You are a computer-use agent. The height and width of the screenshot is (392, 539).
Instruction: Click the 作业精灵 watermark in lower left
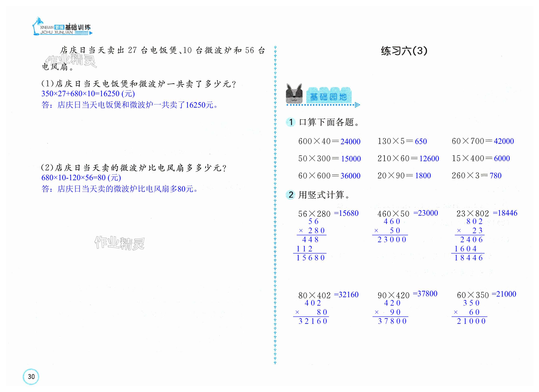(x=119, y=243)
